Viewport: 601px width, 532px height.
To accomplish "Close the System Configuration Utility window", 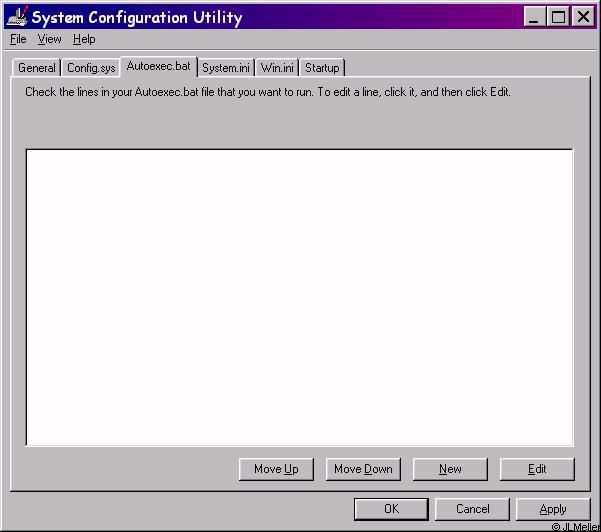I will [x=583, y=16].
